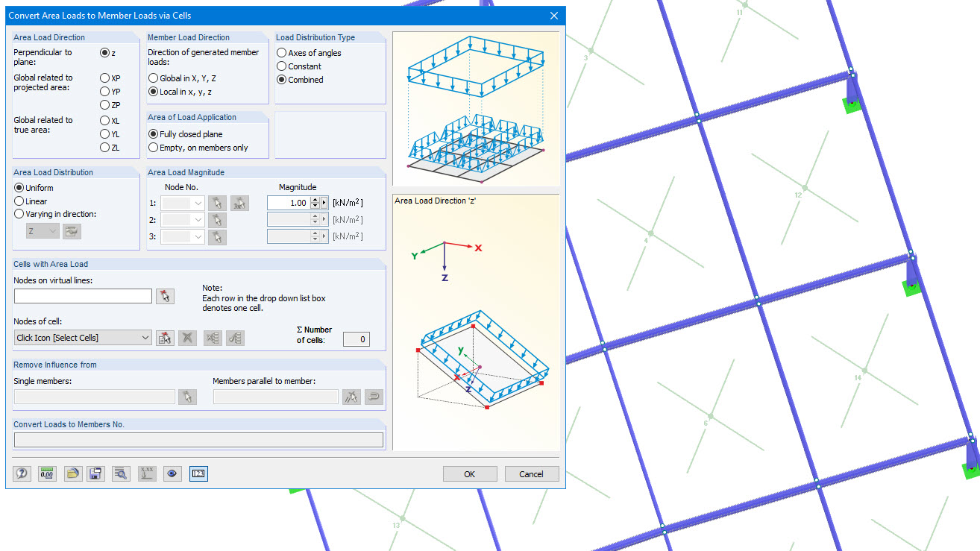980x551 pixels.
Task: Cancel the area load conversion dialog
Action: click(531, 473)
